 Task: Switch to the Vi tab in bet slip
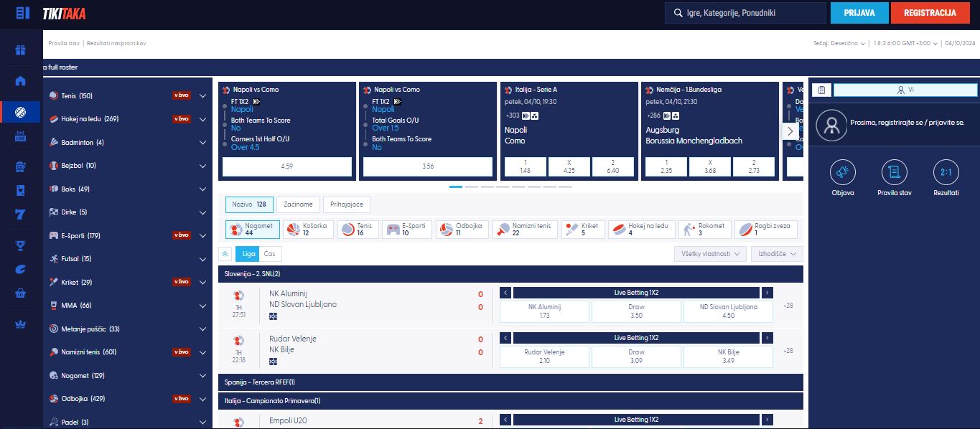tap(905, 90)
